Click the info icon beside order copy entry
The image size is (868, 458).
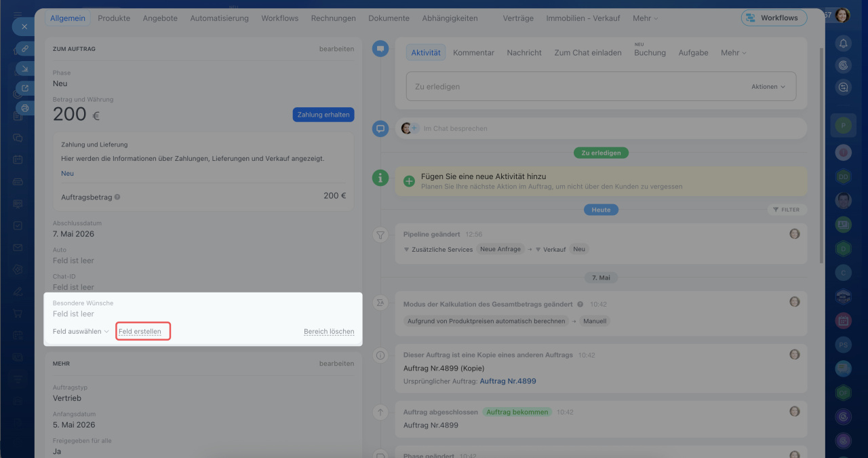coord(380,355)
